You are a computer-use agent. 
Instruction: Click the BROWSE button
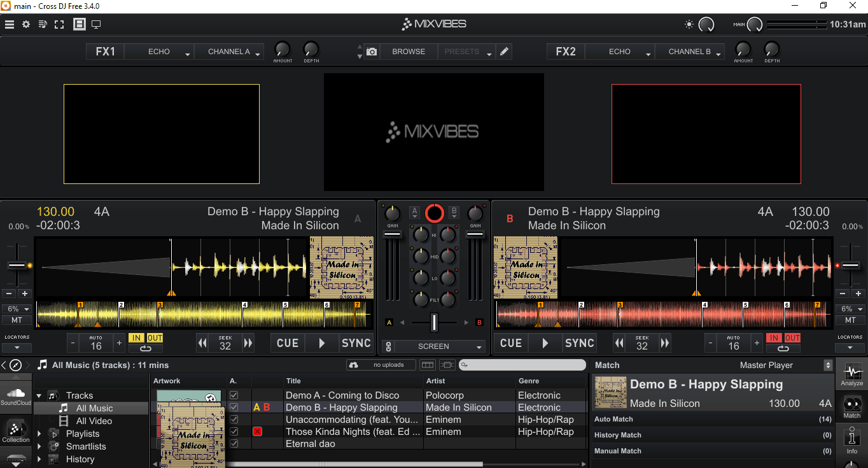pos(408,51)
